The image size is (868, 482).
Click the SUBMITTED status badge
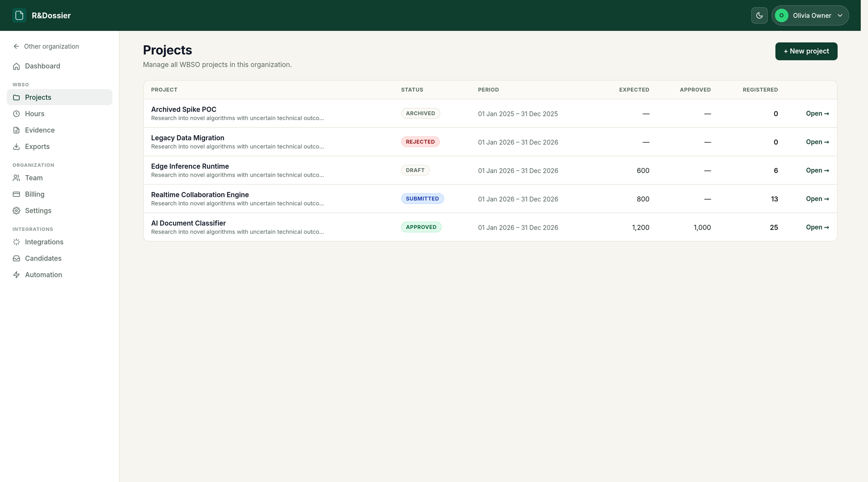[422, 199]
